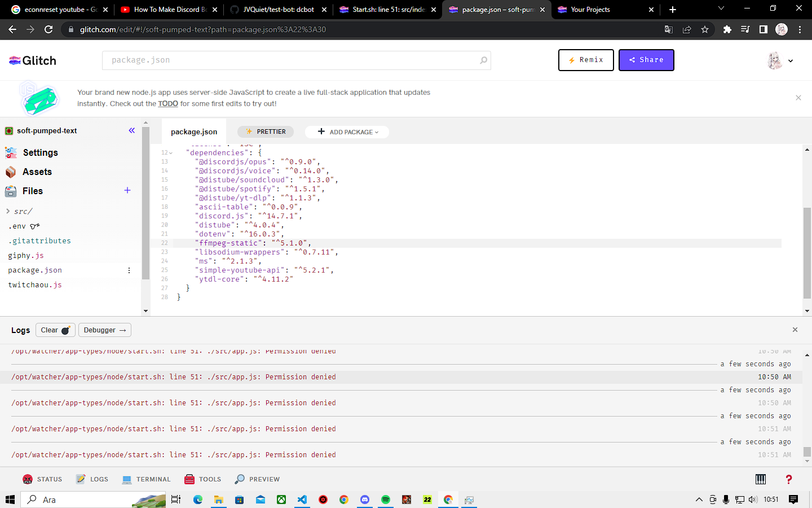
Task: Open Spotify from taskbar
Action: pyautogui.click(x=386, y=500)
